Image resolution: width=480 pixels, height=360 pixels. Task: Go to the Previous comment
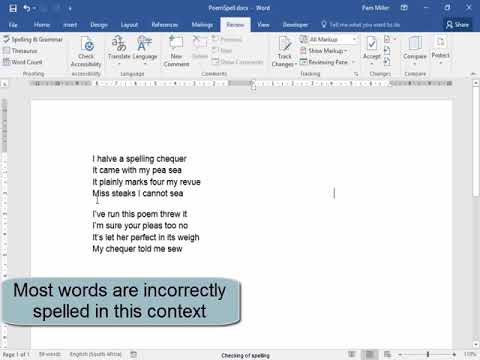[227, 39]
